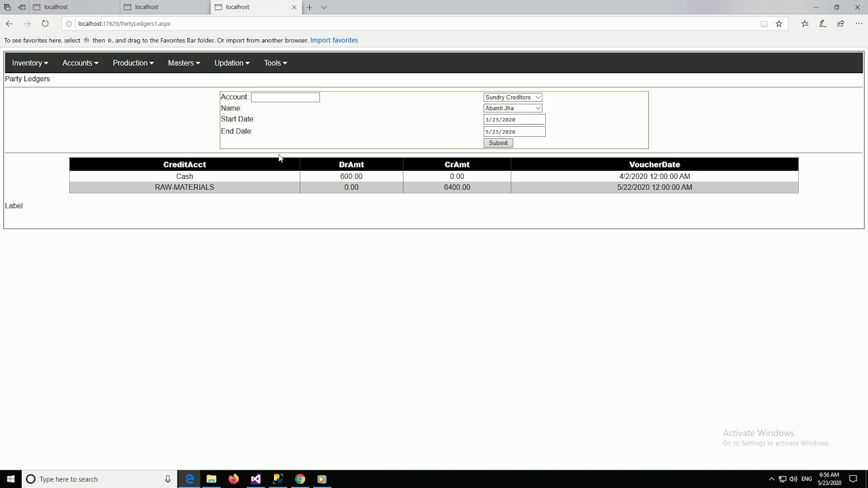868x488 pixels.
Task: Click the taskbar search box
Action: 99,479
